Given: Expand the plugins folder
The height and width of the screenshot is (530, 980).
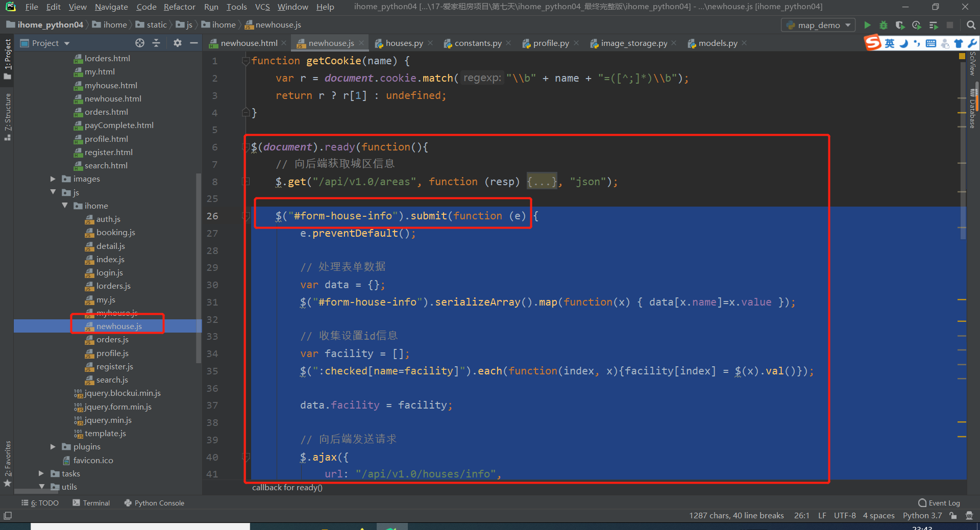Looking at the screenshot, I should coord(53,447).
